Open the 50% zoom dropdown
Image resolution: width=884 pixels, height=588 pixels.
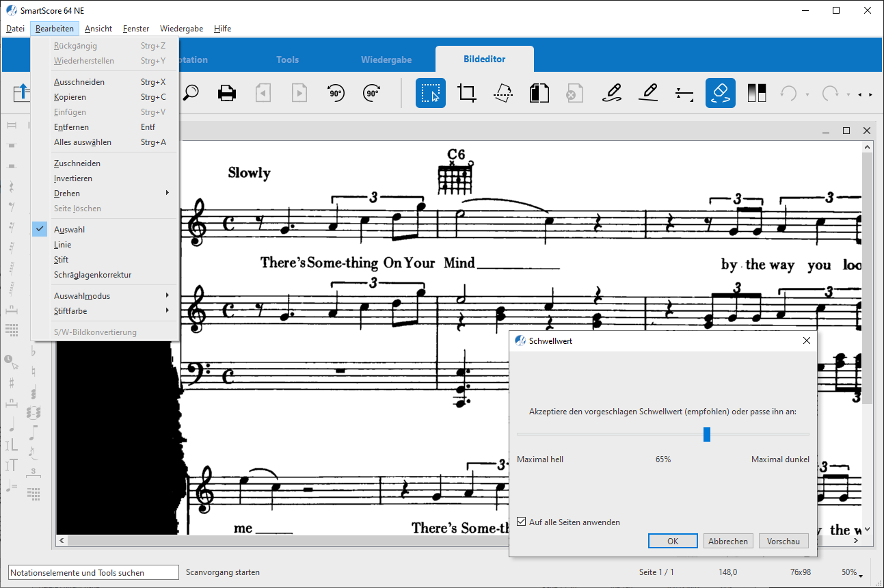[x=851, y=572]
